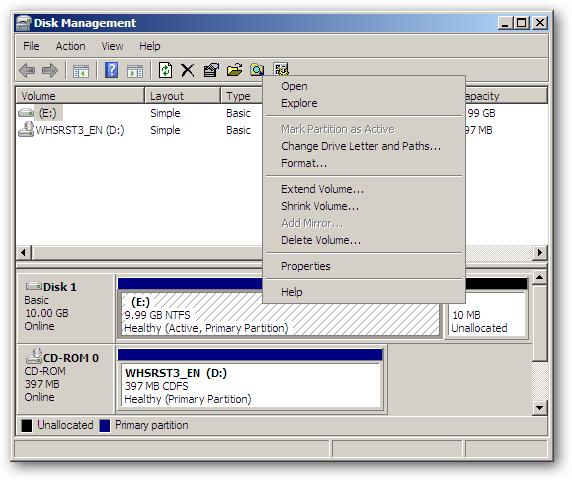Select the WHSRST3_EN (D:) 397 MB CDFS partition
Viewport: 572px width, 480px height.
pyautogui.click(x=251, y=385)
